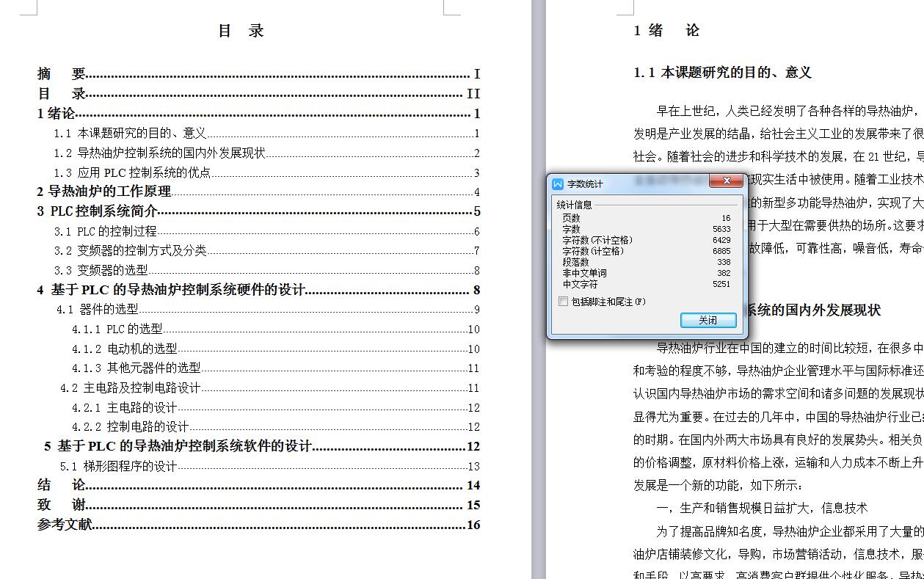Open the 结论 entry in the contents list
This screenshot has width=924, height=579.
point(62,484)
